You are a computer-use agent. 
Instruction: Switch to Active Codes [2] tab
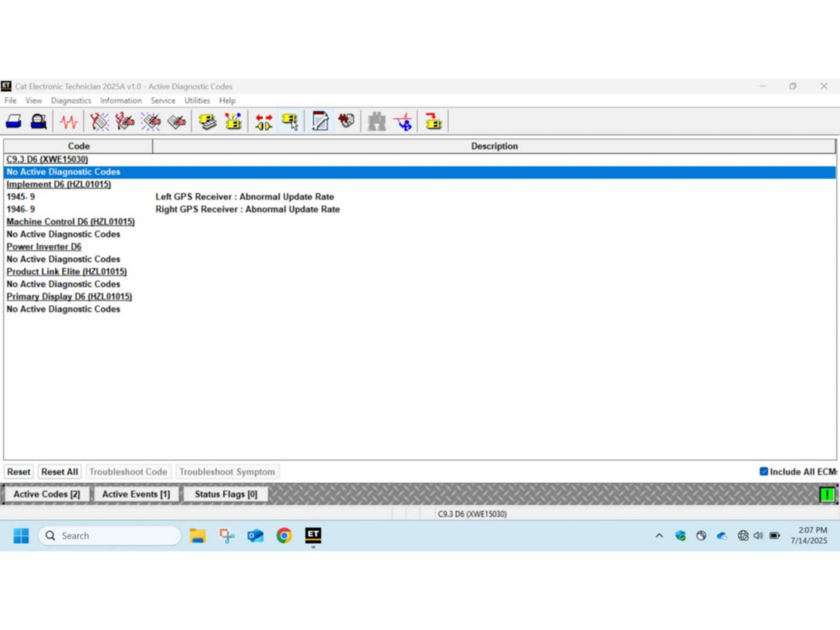click(47, 494)
